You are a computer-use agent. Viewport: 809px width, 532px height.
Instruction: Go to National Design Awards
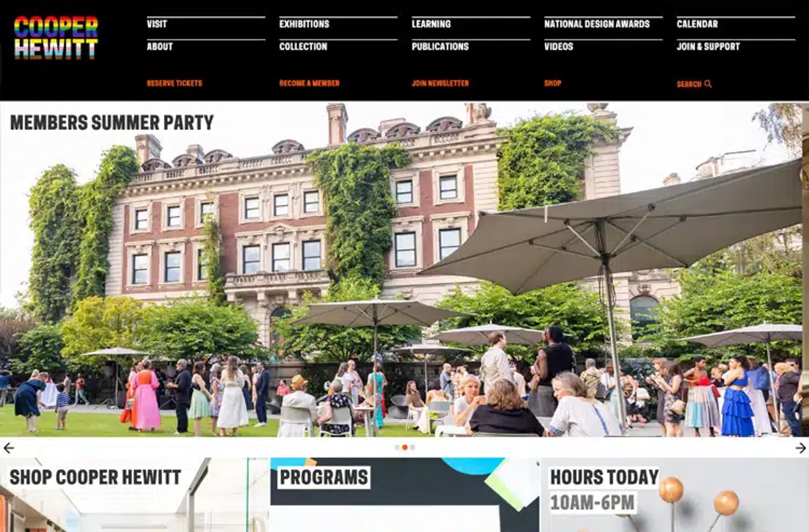(597, 24)
